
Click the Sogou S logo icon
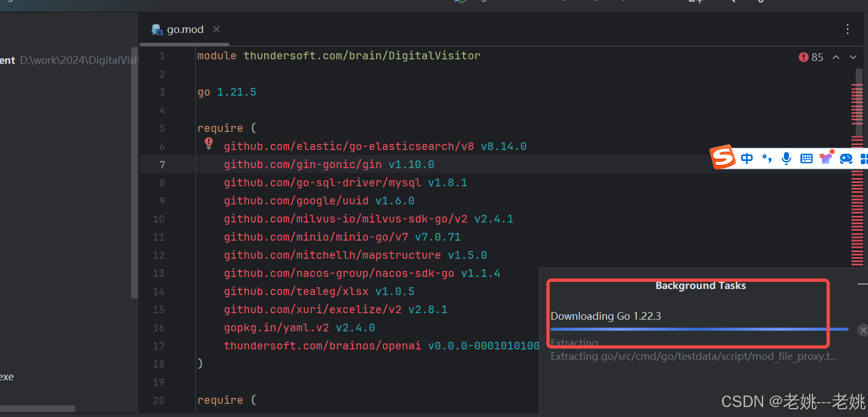[722, 157]
